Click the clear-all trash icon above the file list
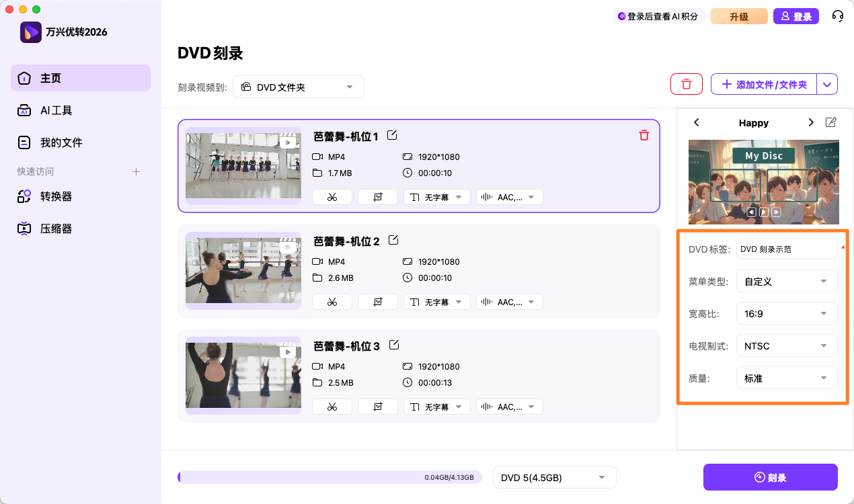The image size is (854, 504). pos(686,84)
